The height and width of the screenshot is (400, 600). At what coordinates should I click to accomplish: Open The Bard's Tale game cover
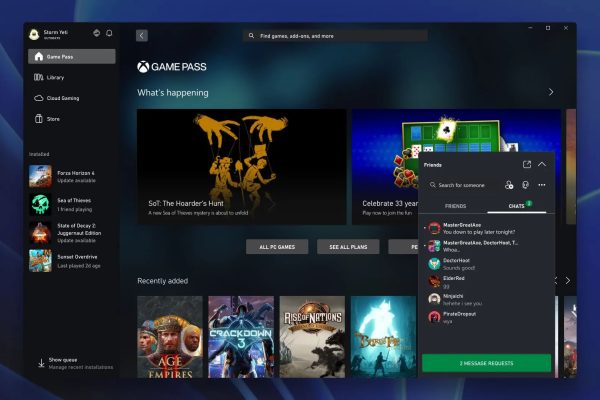[383, 337]
